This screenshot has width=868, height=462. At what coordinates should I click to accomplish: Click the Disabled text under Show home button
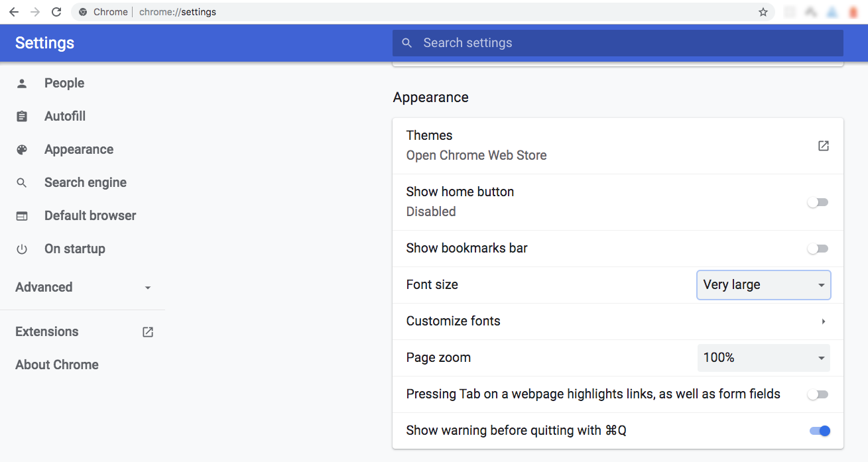pyautogui.click(x=431, y=212)
